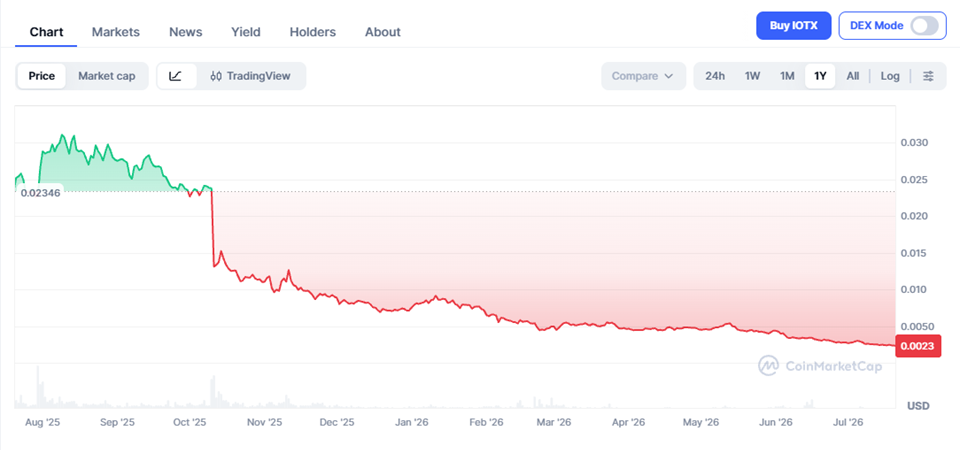Click the 0.010 y-axis value
The width and height of the screenshot is (960, 450).
pos(914,289)
